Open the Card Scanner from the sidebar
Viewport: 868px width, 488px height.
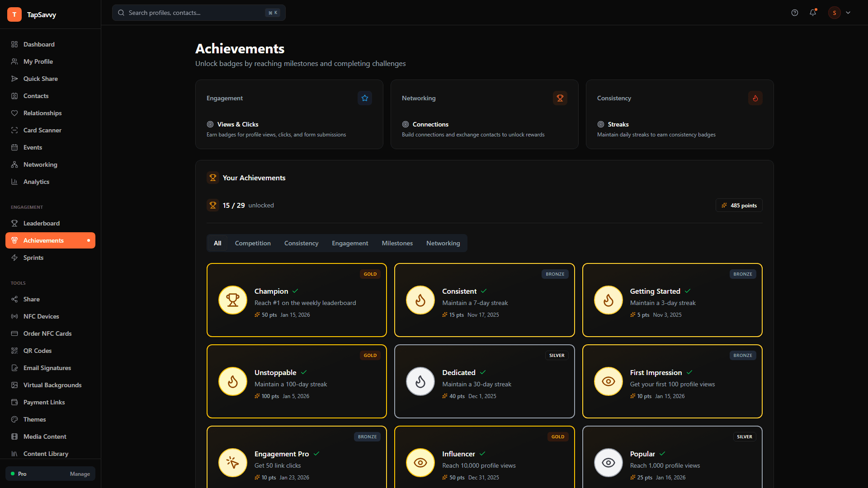coord(42,130)
